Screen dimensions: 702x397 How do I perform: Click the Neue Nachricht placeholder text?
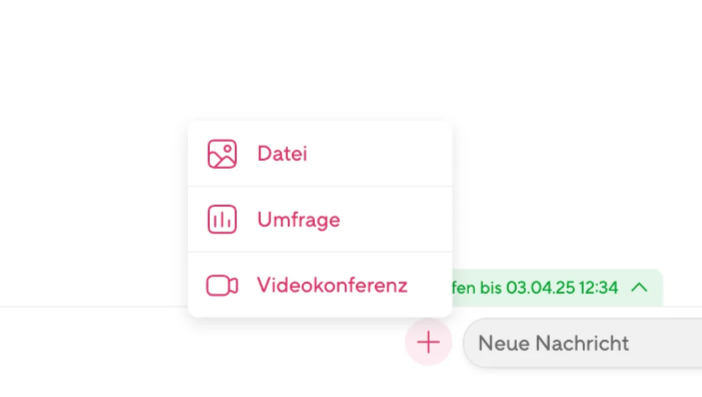(x=553, y=343)
